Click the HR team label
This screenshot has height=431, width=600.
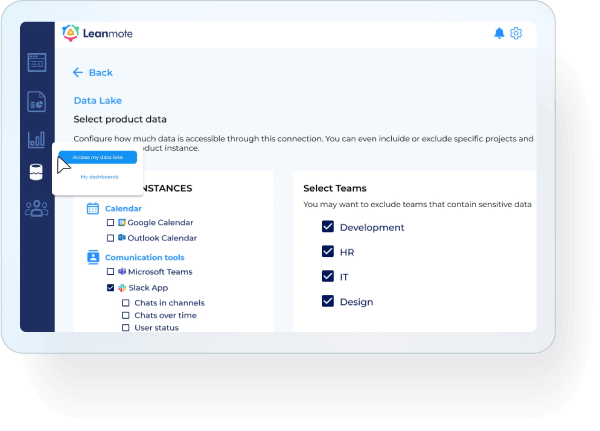(347, 252)
